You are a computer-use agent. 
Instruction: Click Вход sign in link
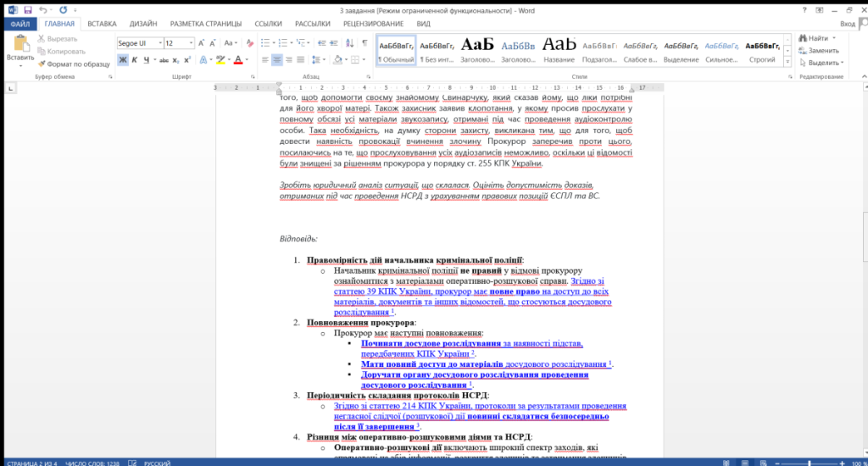coord(847,24)
